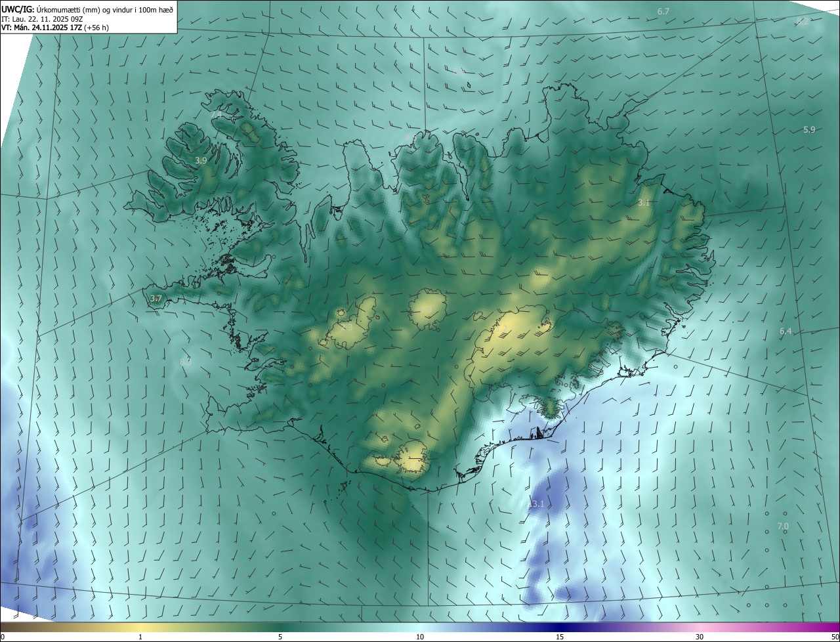Click the 5 tick on the color scale

click(280, 637)
